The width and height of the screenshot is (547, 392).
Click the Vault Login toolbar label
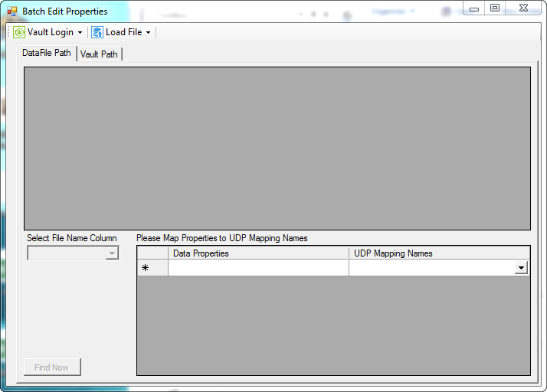(x=51, y=32)
